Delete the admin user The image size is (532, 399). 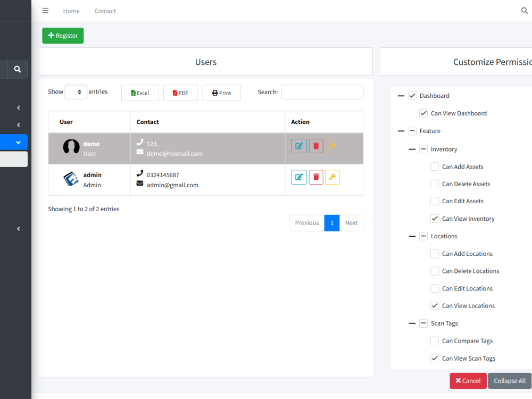coord(315,177)
